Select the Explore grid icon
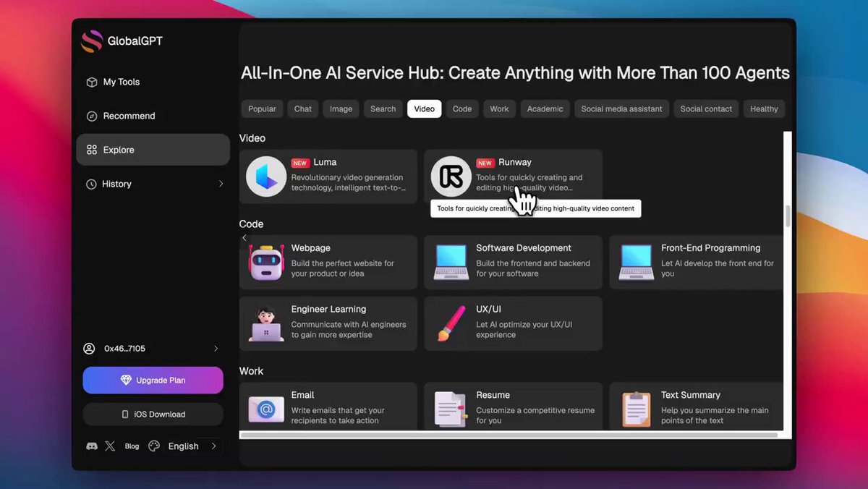This screenshot has height=489, width=868. (92, 150)
